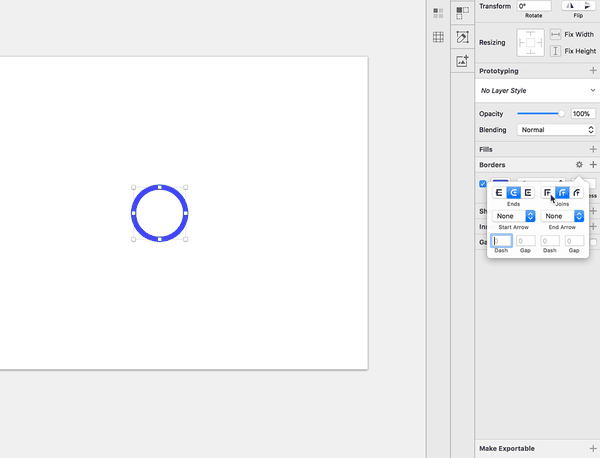This screenshot has height=458, width=600.
Task: Click the table grid icon in left strip
Action: (439, 37)
